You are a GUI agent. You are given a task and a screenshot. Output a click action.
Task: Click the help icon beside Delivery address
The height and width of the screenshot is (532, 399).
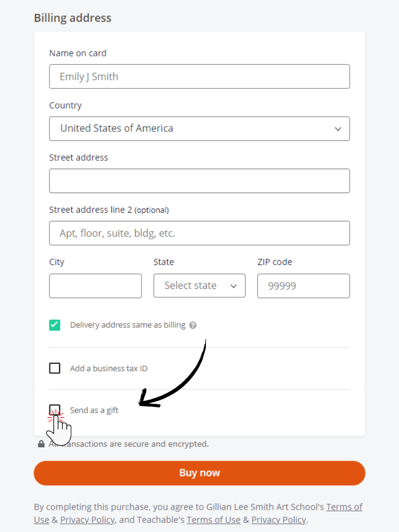(193, 325)
